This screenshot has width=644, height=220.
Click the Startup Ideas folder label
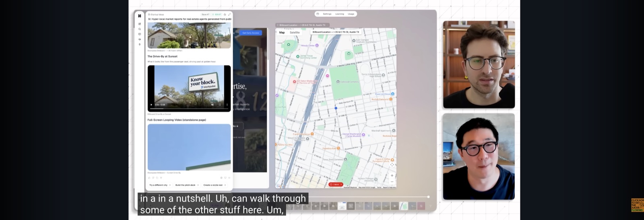pos(156,14)
